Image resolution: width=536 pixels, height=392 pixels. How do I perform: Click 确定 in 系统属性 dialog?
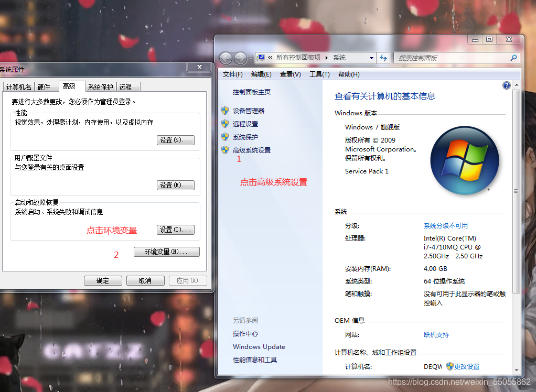tap(103, 281)
